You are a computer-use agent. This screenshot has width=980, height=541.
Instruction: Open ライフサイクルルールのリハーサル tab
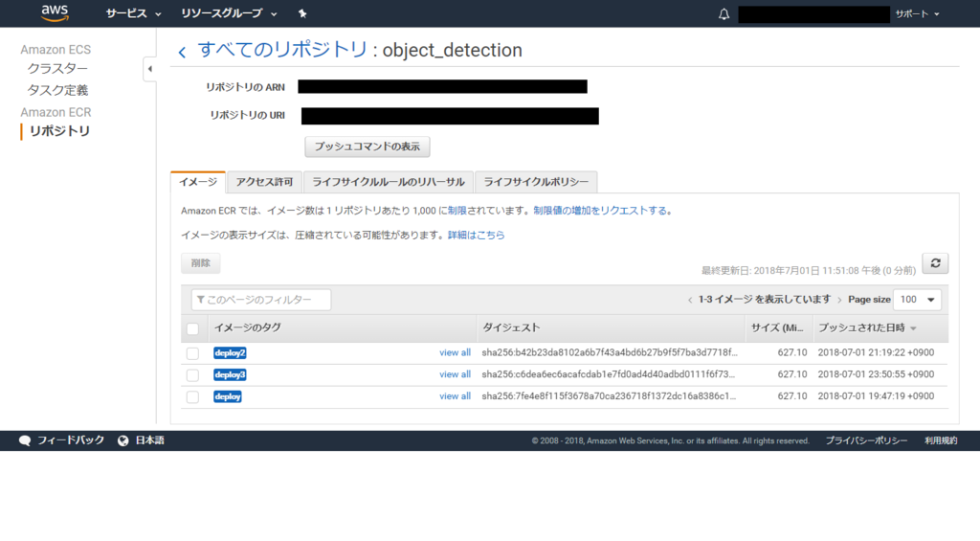[389, 182]
